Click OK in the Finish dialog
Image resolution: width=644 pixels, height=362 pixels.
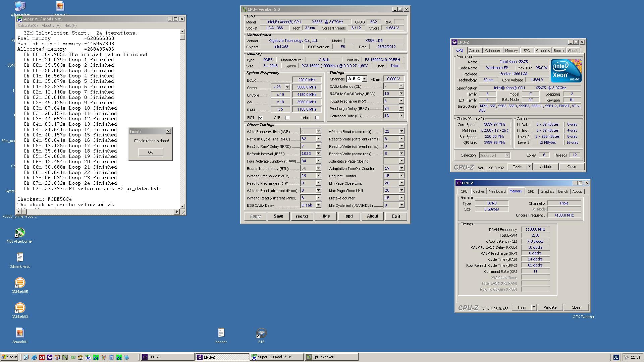[150, 152]
